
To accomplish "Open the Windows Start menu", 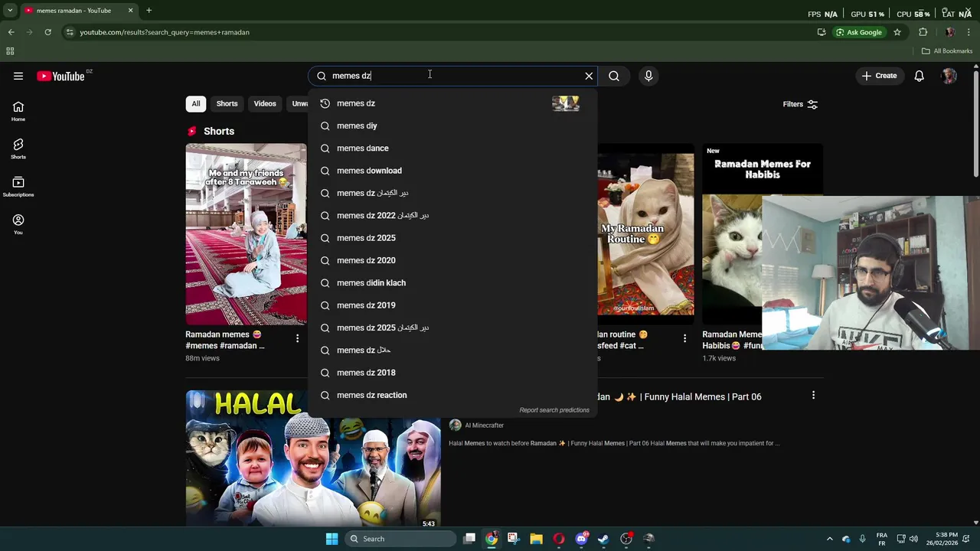I will 332,539.
